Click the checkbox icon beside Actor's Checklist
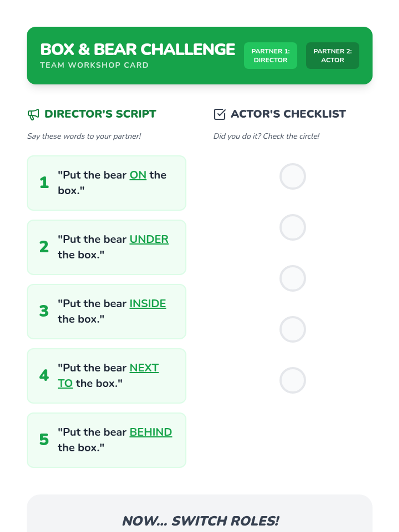This screenshot has width=399, height=532. tap(219, 114)
